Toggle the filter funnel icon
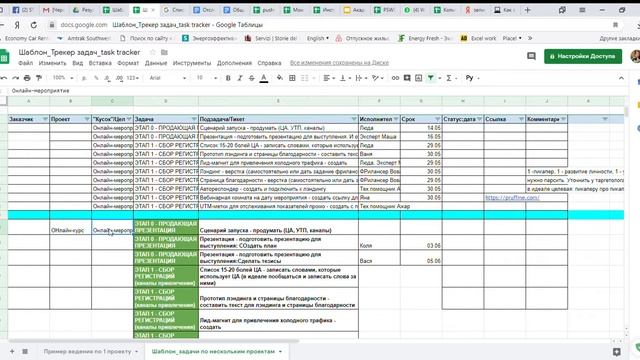This screenshot has width=640, height=360. (x=431, y=78)
